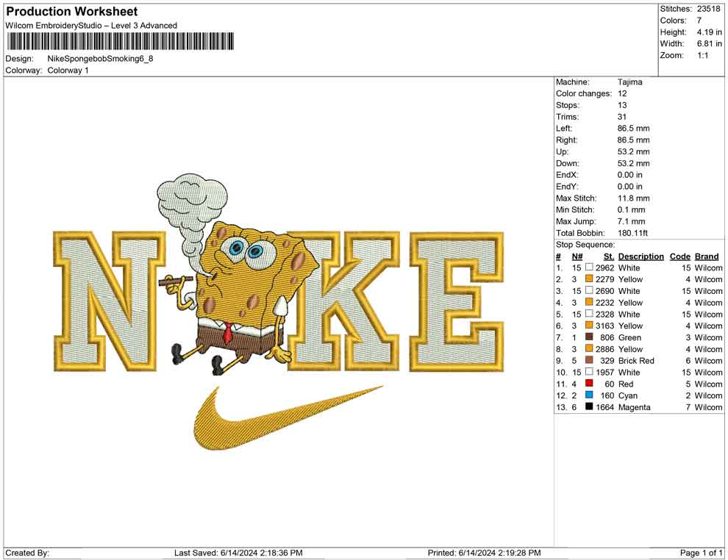The image size is (728, 560).
Task: Click the 'Magenta' description text
Action: click(633, 407)
